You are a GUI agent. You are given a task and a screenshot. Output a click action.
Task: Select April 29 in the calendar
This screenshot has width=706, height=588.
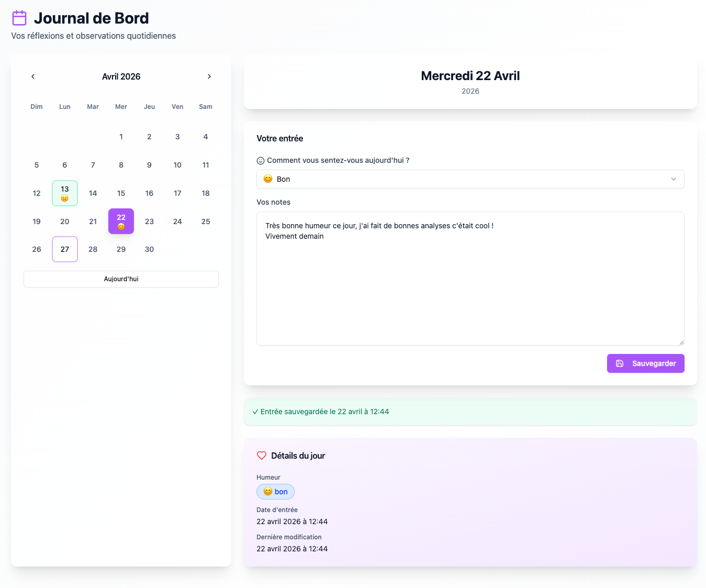pos(121,249)
